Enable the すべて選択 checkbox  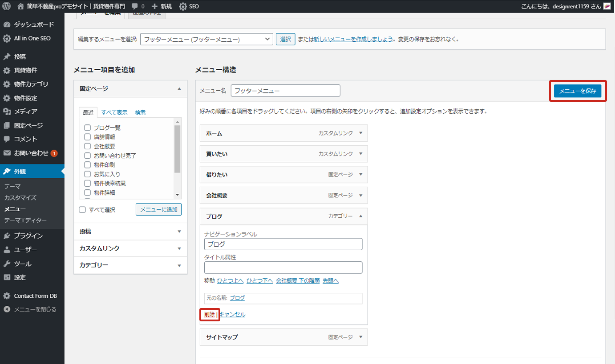click(x=82, y=210)
